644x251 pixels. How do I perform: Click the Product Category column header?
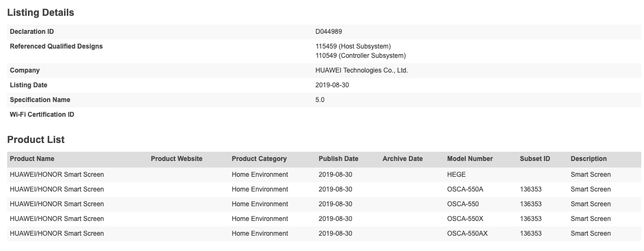(x=259, y=159)
